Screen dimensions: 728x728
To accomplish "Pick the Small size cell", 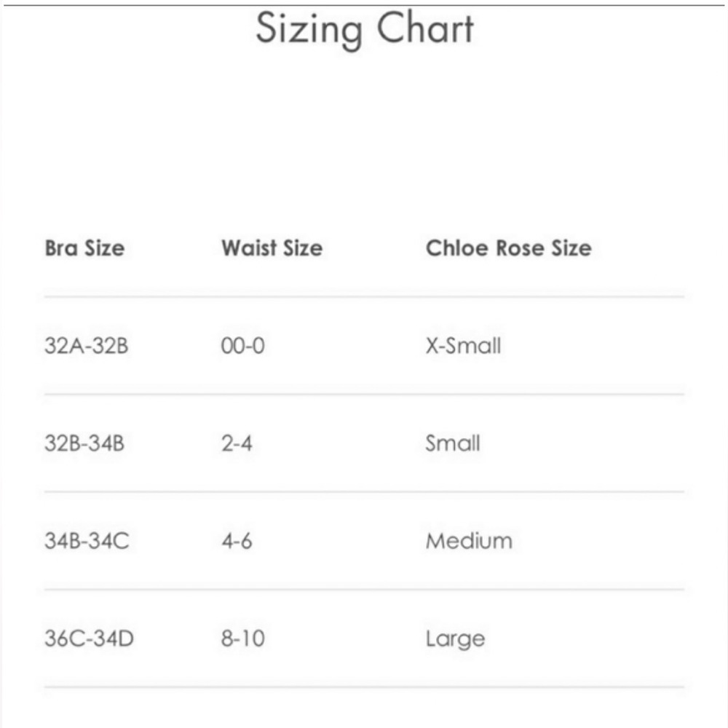I will [x=453, y=443].
